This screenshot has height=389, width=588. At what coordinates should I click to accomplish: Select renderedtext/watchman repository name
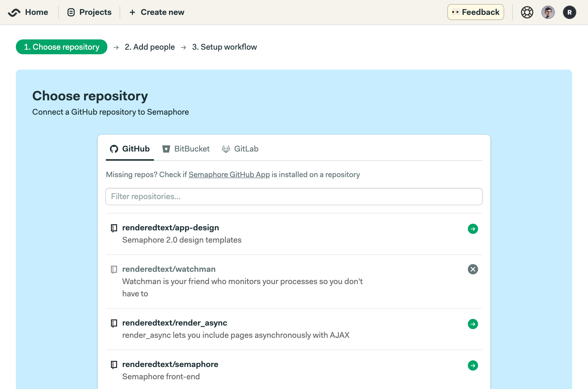pyautogui.click(x=169, y=269)
